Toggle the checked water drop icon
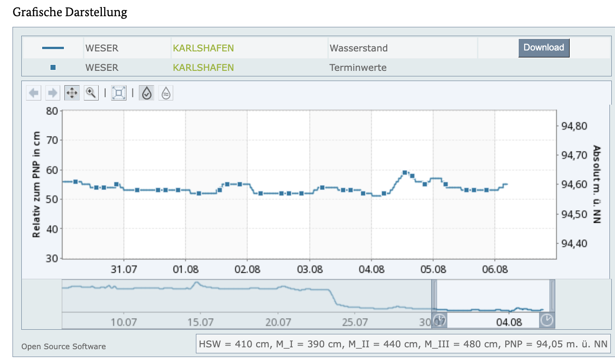The width and height of the screenshot is (615, 364). pyautogui.click(x=146, y=93)
